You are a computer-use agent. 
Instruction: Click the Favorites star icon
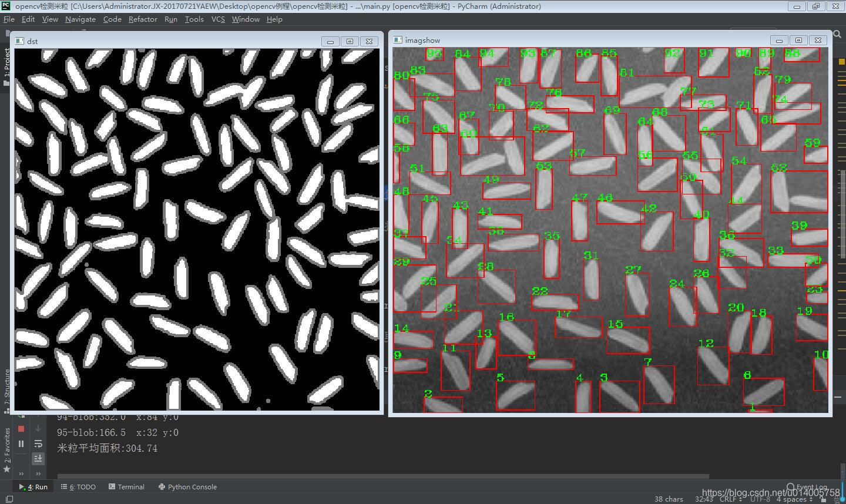(7, 469)
